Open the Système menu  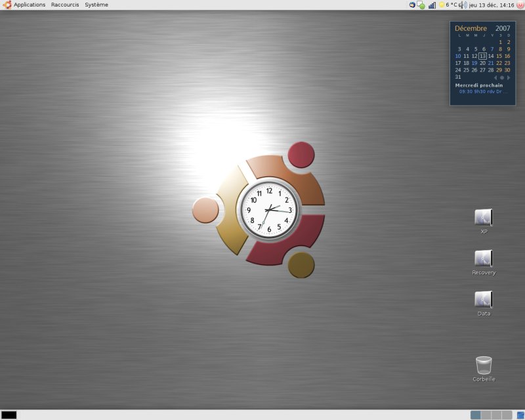[96, 5]
